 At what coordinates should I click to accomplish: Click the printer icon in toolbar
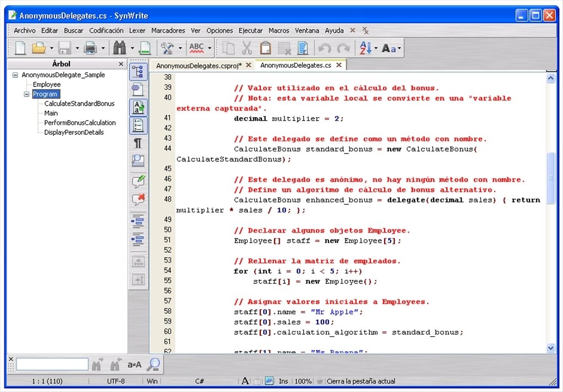tap(90, 48)
